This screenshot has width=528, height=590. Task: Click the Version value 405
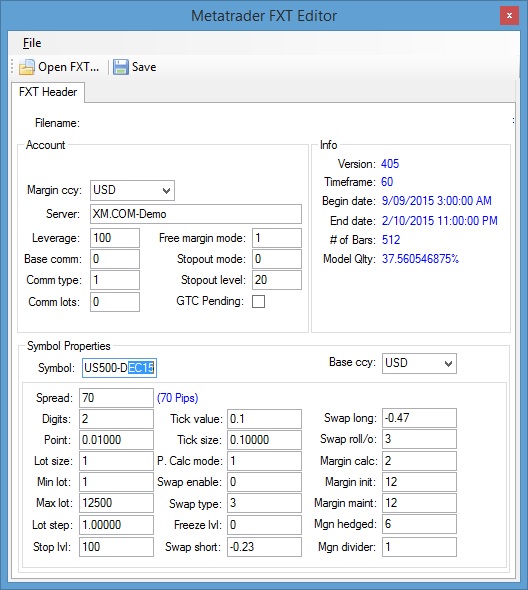click(x=390, y=164)
